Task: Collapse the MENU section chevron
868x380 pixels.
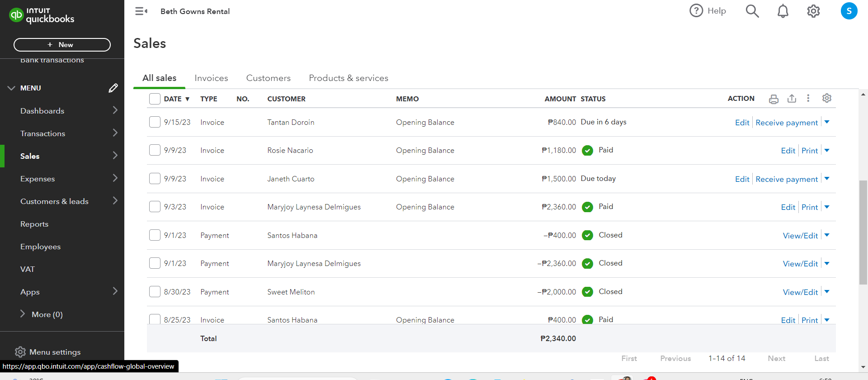Action: (11, 88)
